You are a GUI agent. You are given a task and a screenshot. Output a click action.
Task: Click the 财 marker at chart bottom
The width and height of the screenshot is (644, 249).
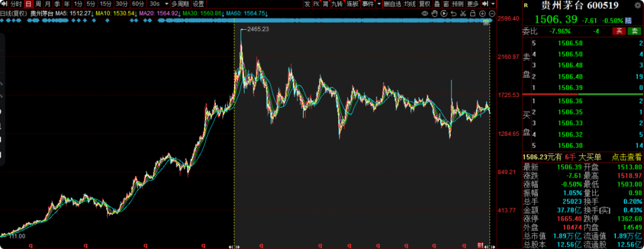coord(479,245)
